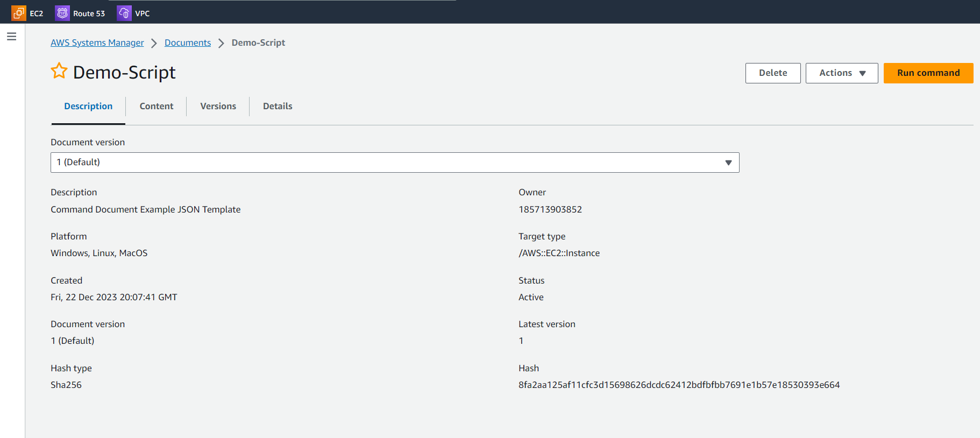980x438 pixels.
Task: Open the Actions dropdown menu
Action: pyautogui.click(x=841, y=73)
